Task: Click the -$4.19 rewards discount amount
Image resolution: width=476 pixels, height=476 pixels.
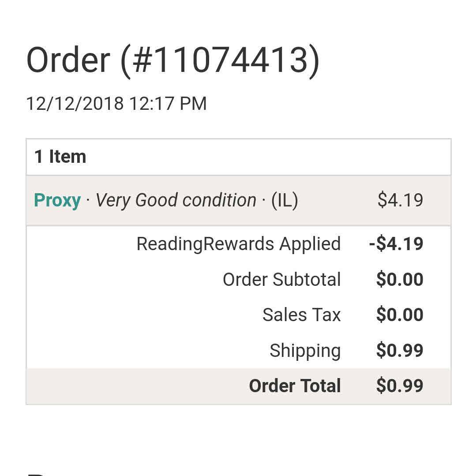Action: click(396, 244)
